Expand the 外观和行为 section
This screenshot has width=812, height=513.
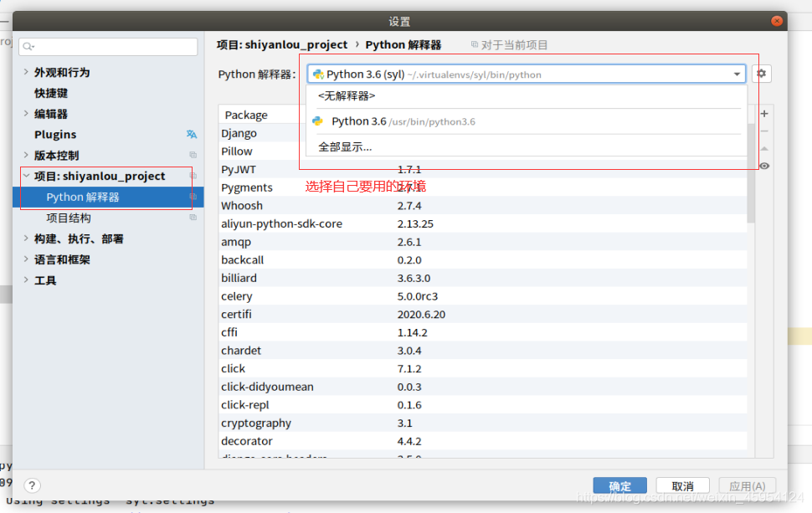[x=26, y=72]
